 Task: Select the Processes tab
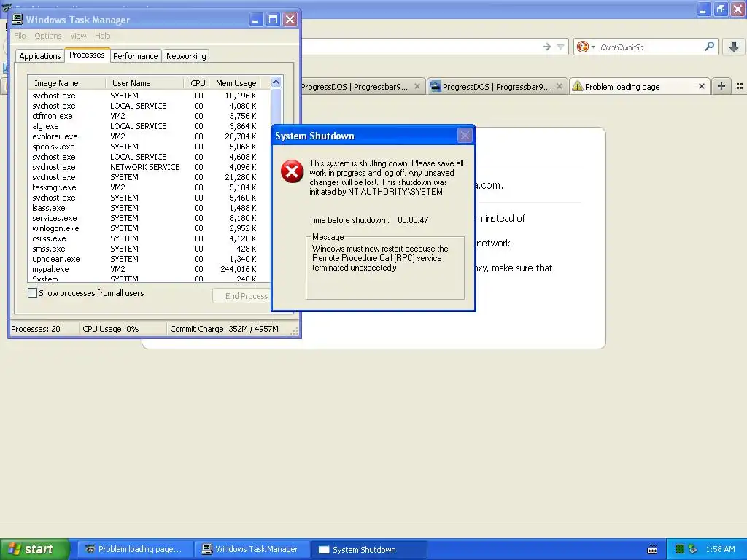[87, 55]
